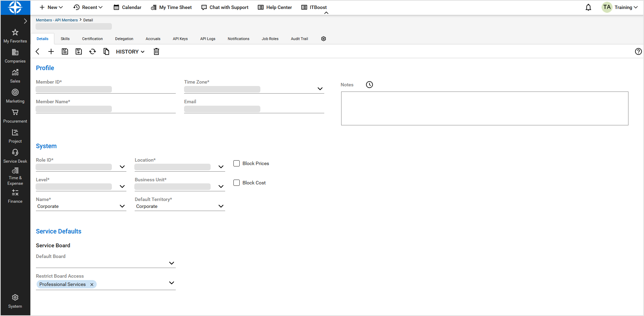Screen dimensions: 644x316
Task: Click the refresh icon in the toolbar
Action: [93, 51]
